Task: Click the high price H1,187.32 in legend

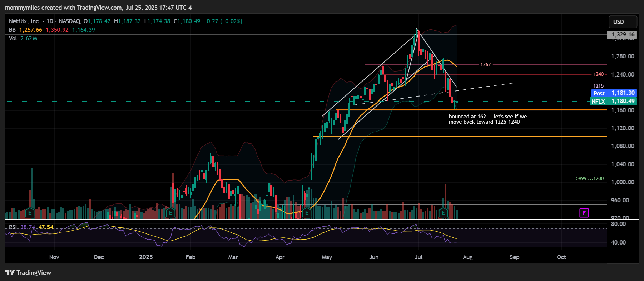Action: pyautogui.click(x=127, y=21)
